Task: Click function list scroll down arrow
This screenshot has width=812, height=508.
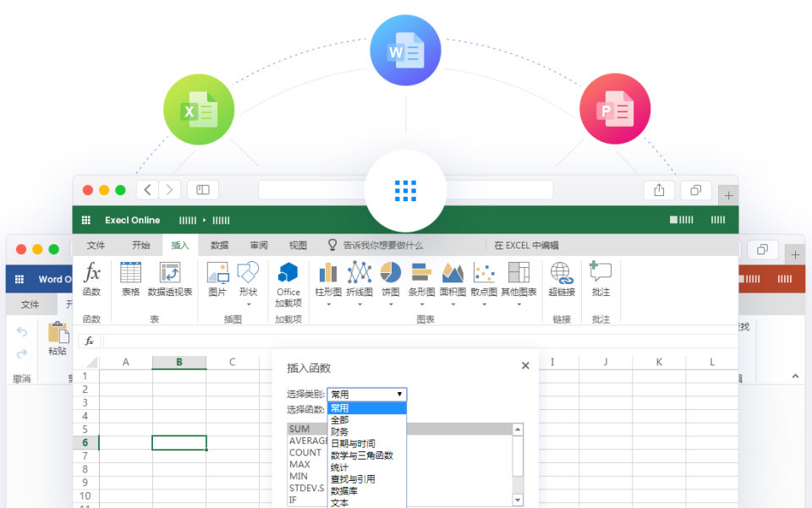Action: click(x=518, y=500)
